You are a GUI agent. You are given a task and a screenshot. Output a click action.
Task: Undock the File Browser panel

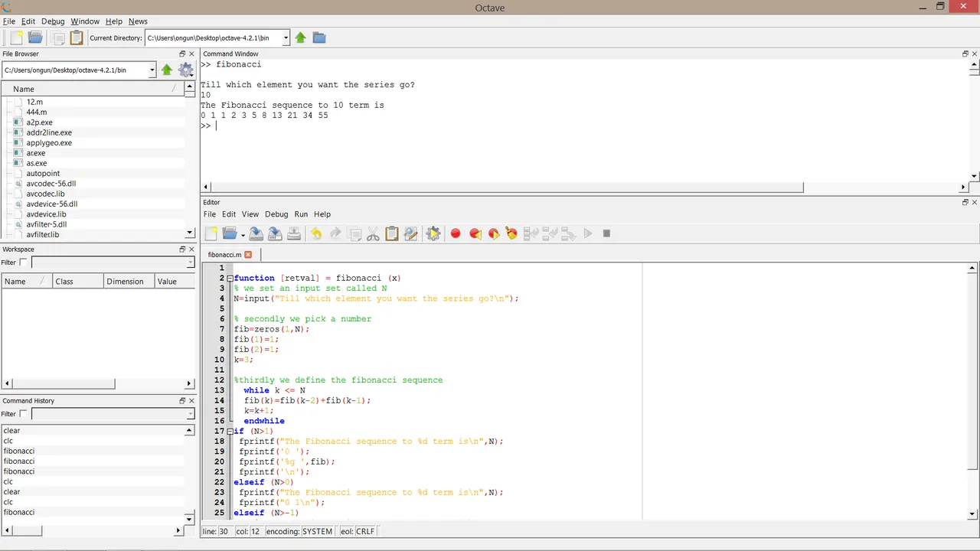pos(182,54)
